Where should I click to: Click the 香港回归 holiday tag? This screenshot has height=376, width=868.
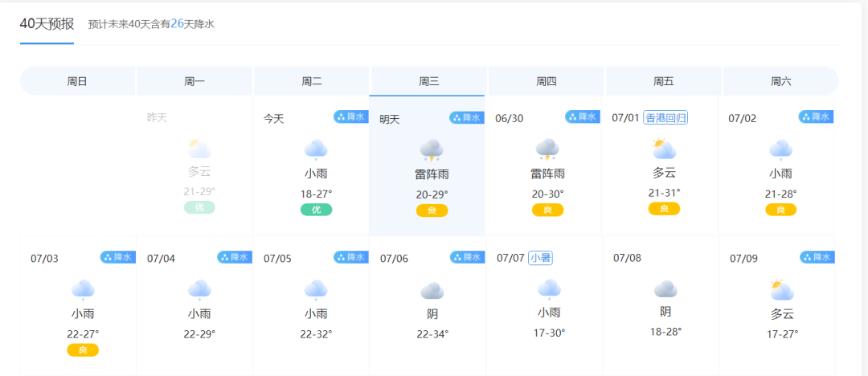tap(666, 118)
